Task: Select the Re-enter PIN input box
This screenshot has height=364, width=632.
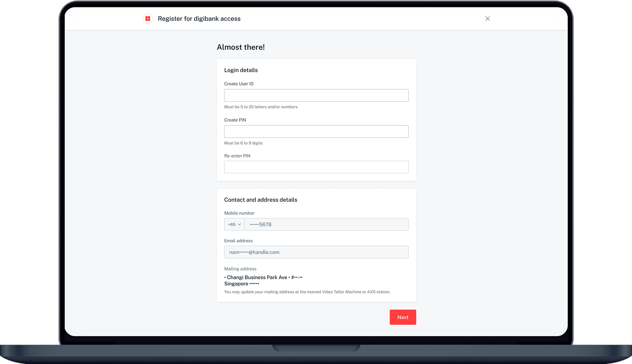Action: pos(316,167)
